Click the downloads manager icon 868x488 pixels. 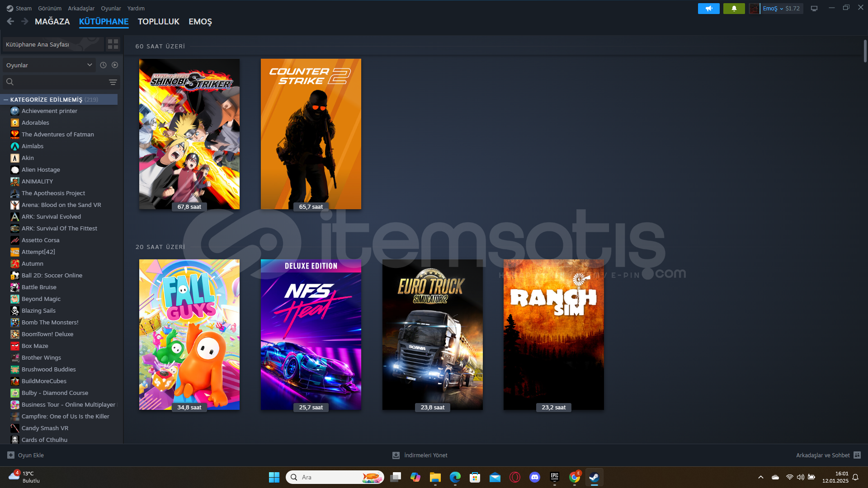pos(396,455)
